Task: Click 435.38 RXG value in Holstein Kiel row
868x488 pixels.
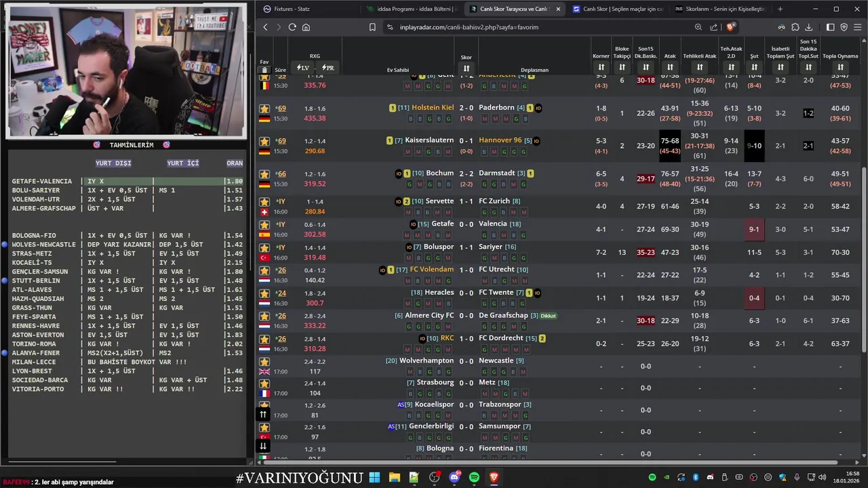Action: pos(315,118)
